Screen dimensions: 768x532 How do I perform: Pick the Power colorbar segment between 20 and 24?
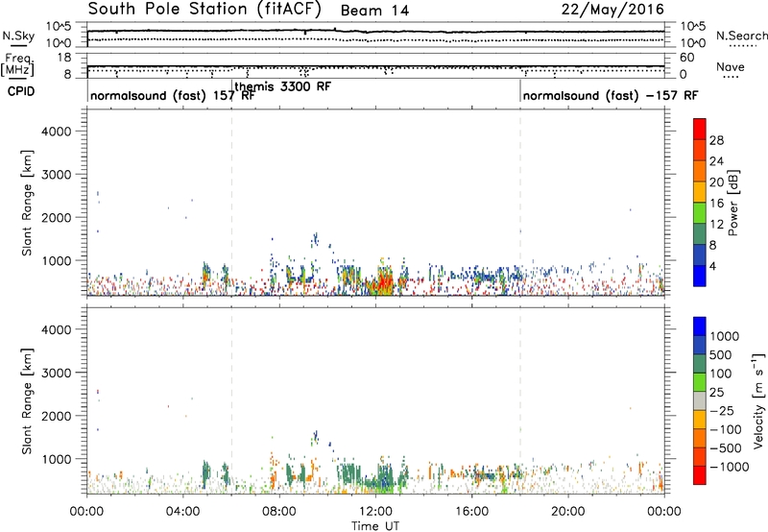pos(700,171)
